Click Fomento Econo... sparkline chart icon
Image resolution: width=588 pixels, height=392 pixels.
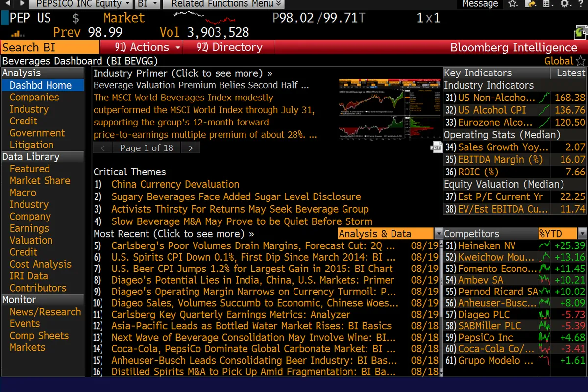[x=544, y=269]
